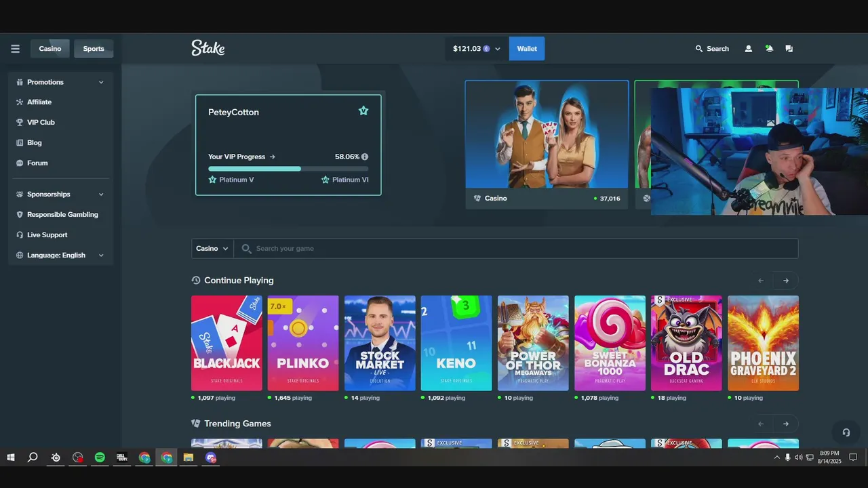Viewport: 868px width, 488px height.
Task: Switch to the Casino tab
Action: (50, 49)
